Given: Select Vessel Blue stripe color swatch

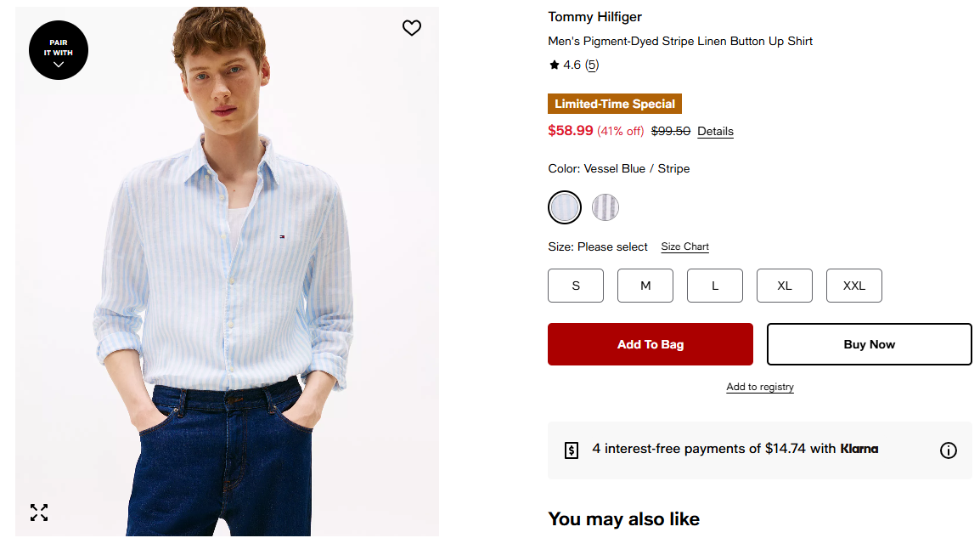Looking at the screenshot, I should 565,207.
